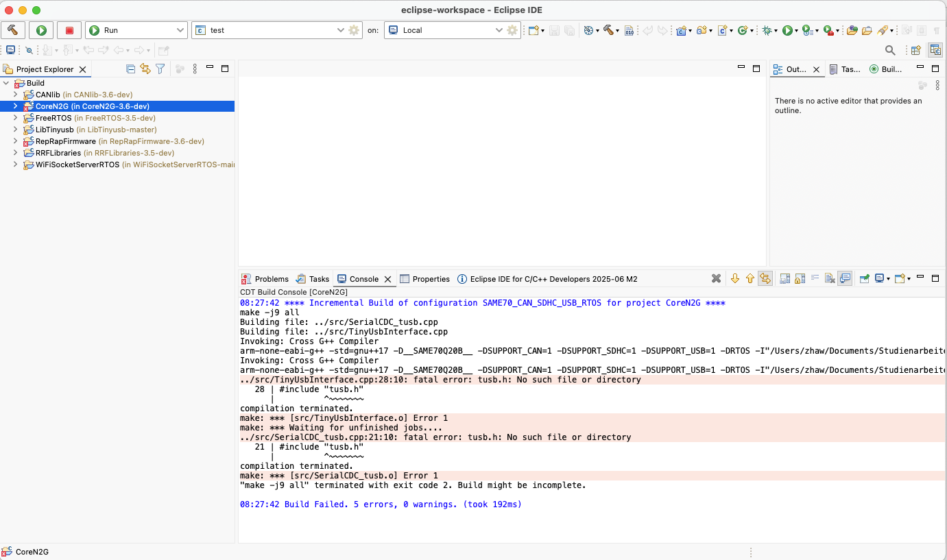Click the green bug Debug icon
Image resolution: width=947 pixels, height=560 pixels.
pyautogui.click(x=767, y=30)
